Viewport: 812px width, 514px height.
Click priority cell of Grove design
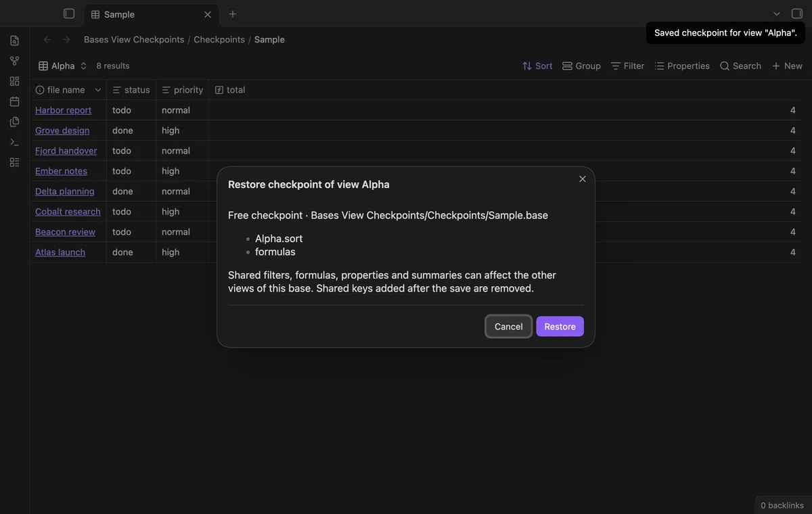pos(183,131)
